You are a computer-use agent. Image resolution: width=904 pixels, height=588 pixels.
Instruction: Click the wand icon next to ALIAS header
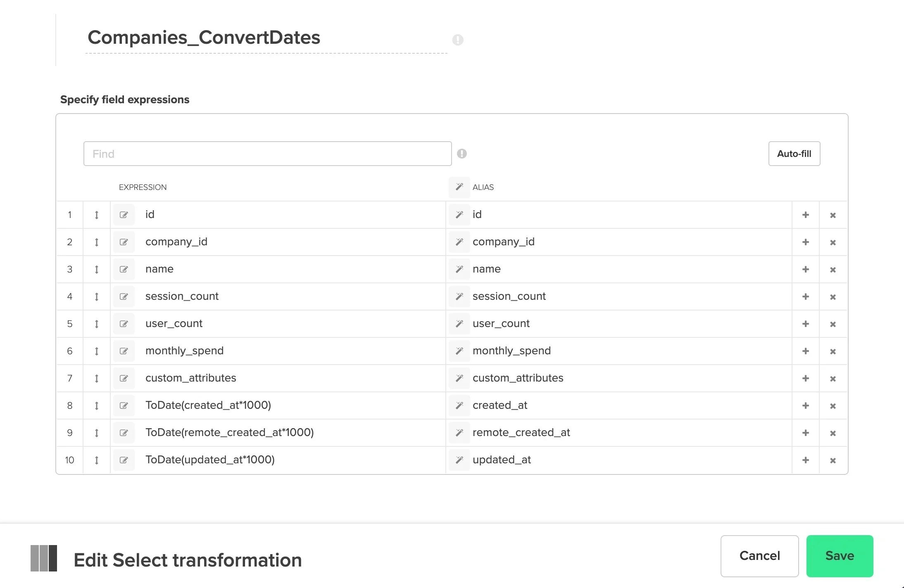pos(459,187)
